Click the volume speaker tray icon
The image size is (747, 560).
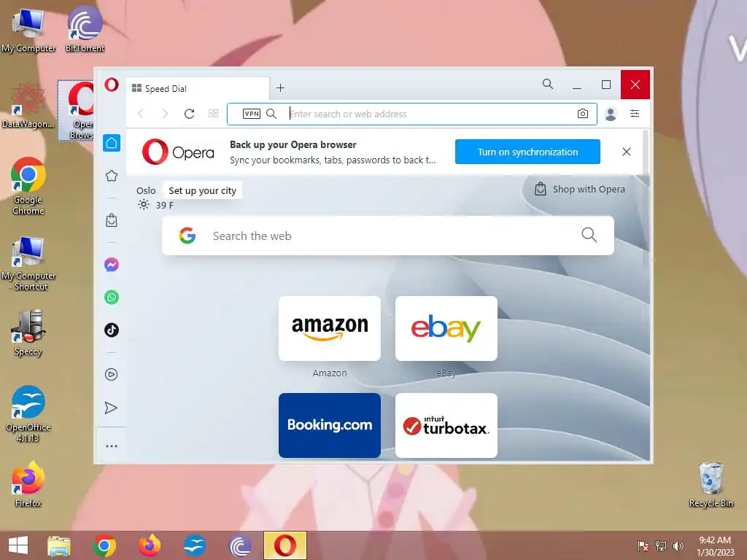point(678,545)
